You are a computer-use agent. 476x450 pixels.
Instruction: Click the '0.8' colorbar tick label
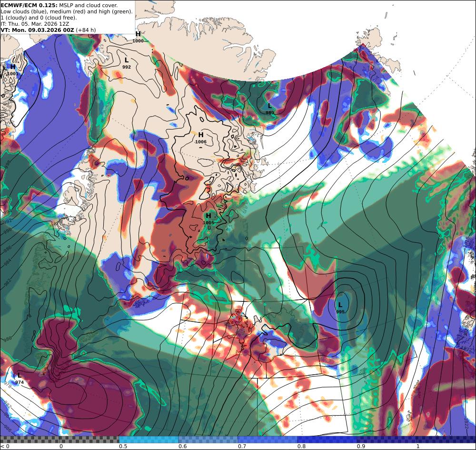coord(301,446)
